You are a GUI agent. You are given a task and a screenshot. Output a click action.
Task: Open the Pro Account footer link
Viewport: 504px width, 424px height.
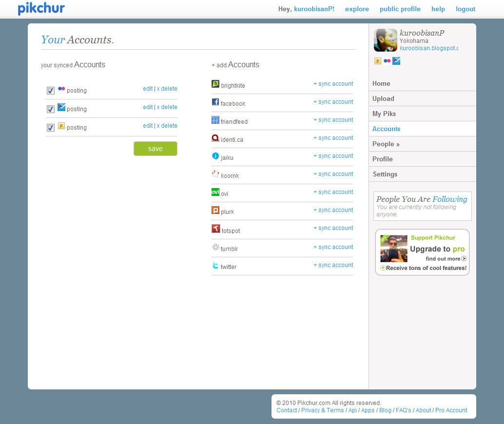click(451, 410)
